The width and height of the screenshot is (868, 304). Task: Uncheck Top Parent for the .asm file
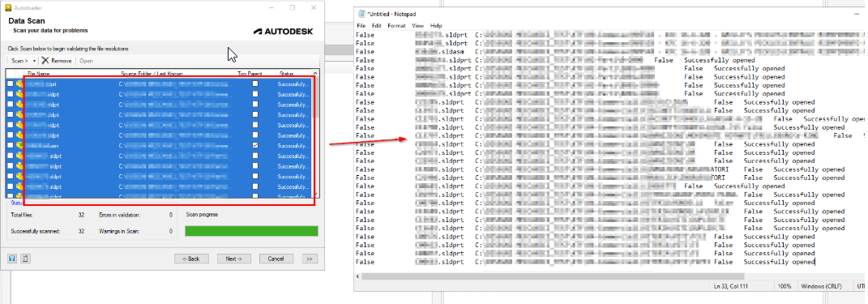[254, 145]
